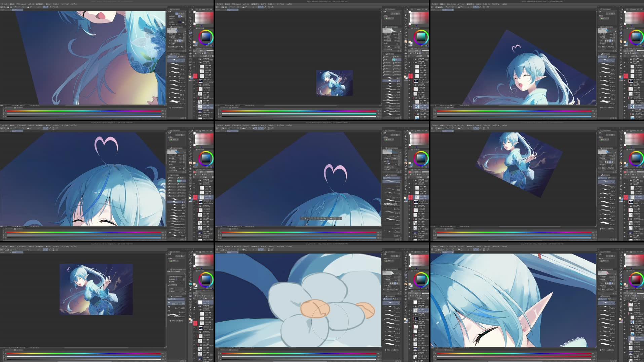Click Undo icon in hair-strands window command bar

(17, 7)
